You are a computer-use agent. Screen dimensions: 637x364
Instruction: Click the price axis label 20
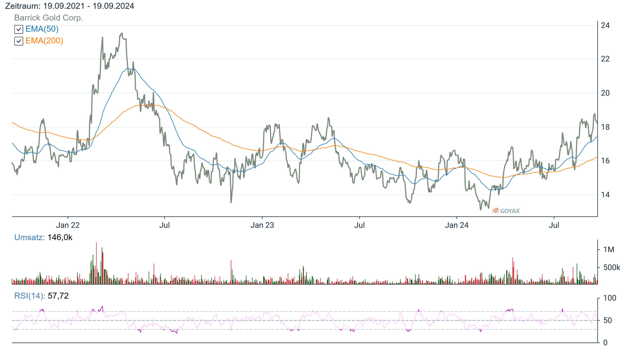pyautogui.click(x=605, y=93)
